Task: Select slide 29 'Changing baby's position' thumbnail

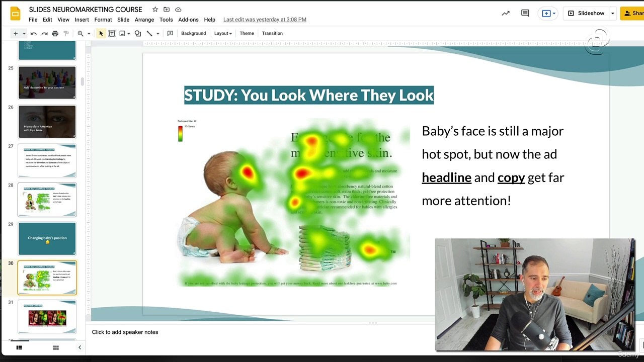Action: pyautogui.click(x=47, y=239)
